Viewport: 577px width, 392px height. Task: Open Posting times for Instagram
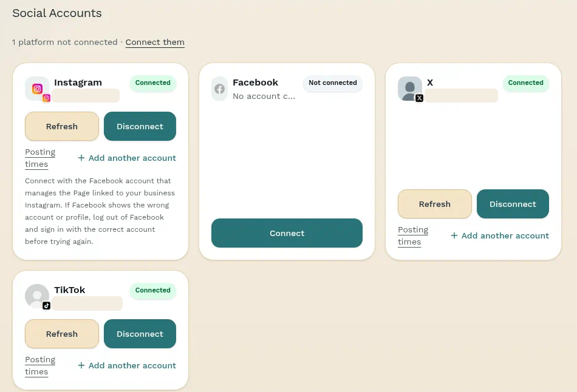click(40, 158)
